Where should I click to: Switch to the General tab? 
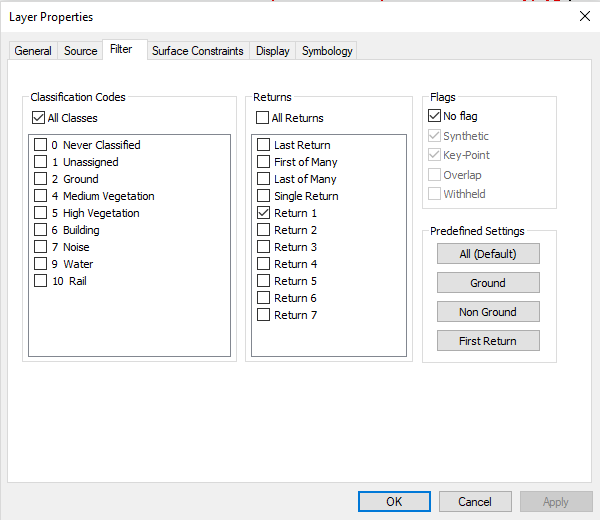tap(33, 51)
